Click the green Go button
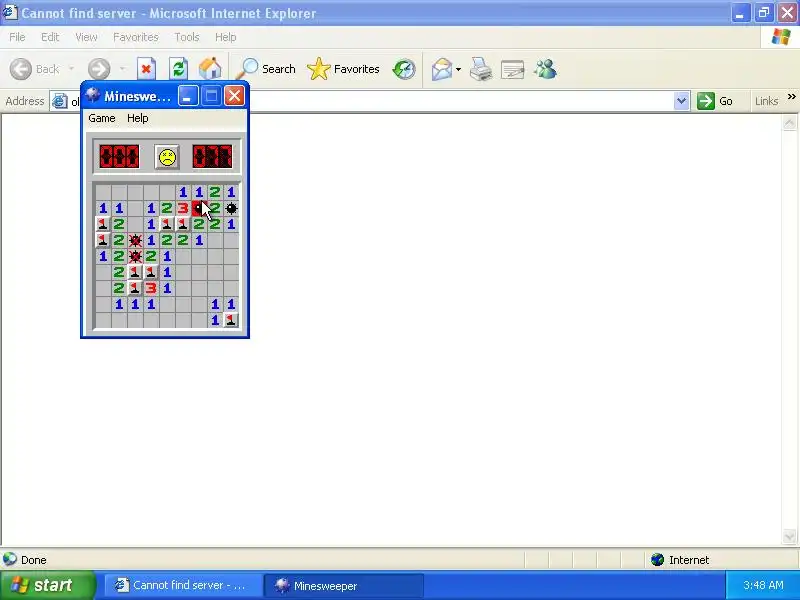 (715, 101)
